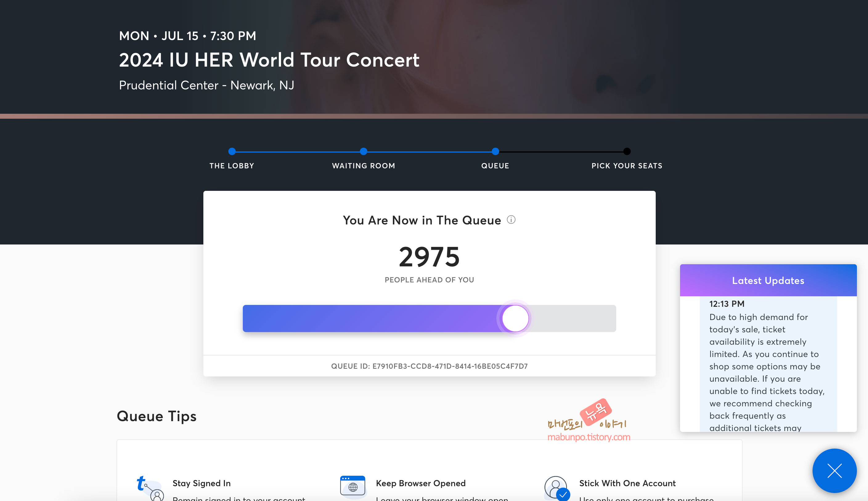Click the grey unfilled part of the progress bar
This screenshot has height=501, width=868.
click(x=573, y=318)
